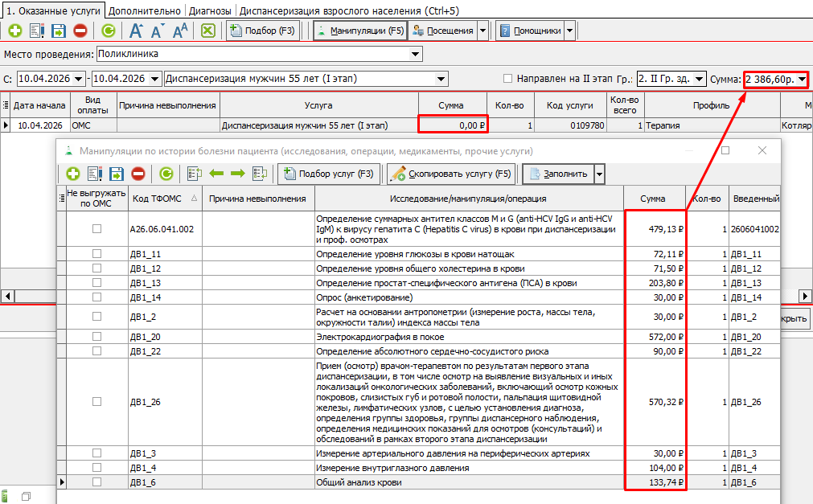Switch to the 'Диагнозы' tab
This screenshot has height=504, width=813.
coord(210,11)
